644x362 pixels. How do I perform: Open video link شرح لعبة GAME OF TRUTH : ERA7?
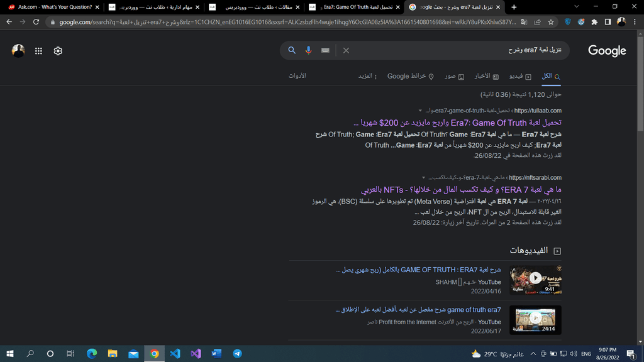(x=418, y=270)
